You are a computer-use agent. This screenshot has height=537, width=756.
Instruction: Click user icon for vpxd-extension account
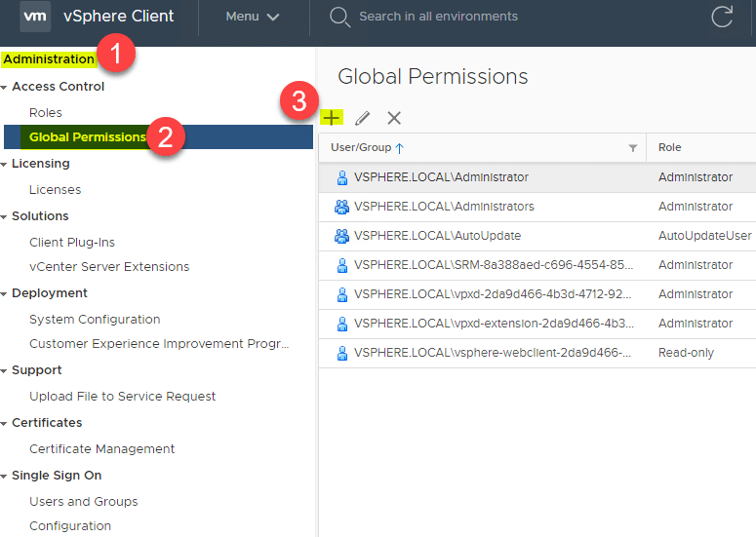pyautogui.click(x=341, y=325)
